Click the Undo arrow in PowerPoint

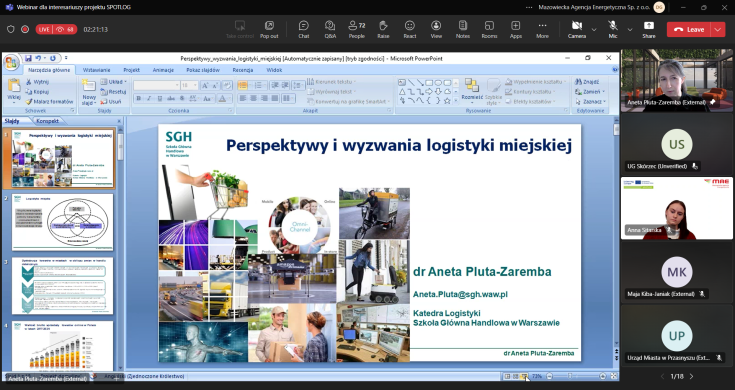(38, 58)
